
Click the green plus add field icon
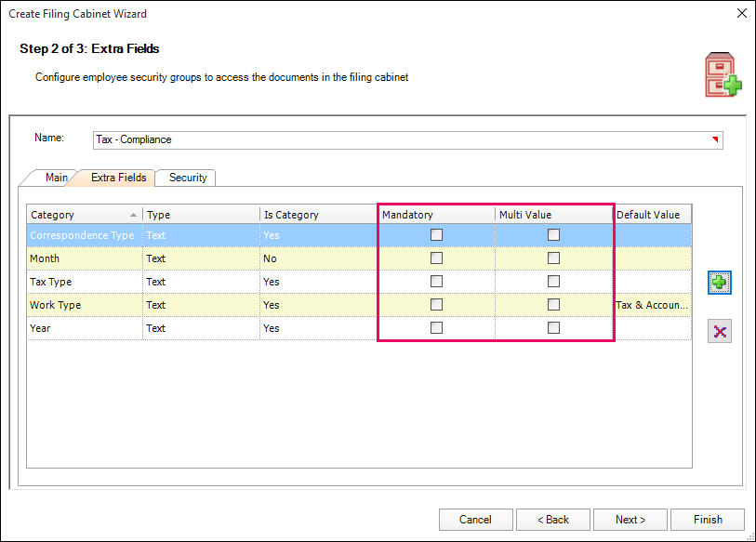[719, 283]
